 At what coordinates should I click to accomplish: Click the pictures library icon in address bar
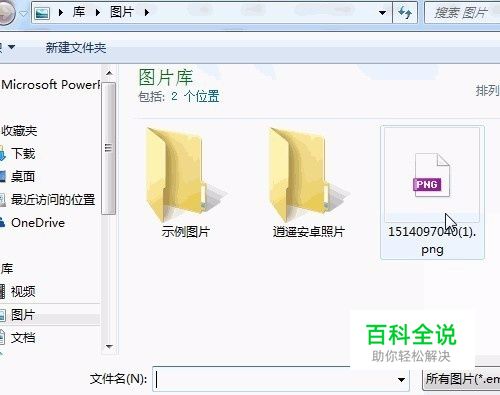click(x=42, y=13)
